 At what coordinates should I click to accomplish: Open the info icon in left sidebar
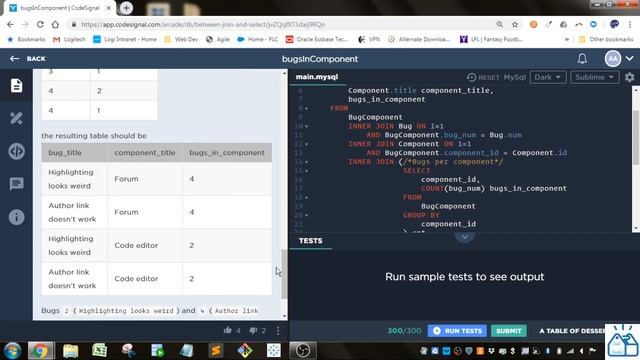pyautogui.click(x=16, y=217)
